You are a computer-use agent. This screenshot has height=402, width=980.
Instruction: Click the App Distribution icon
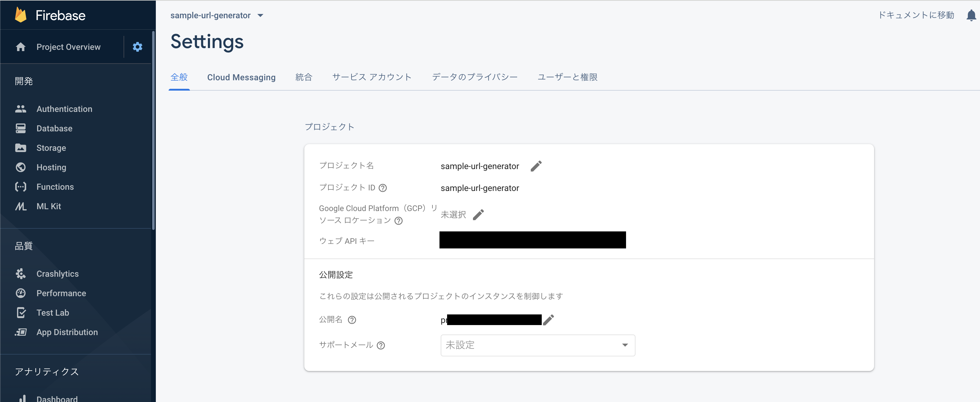click(x=21, y=332)
